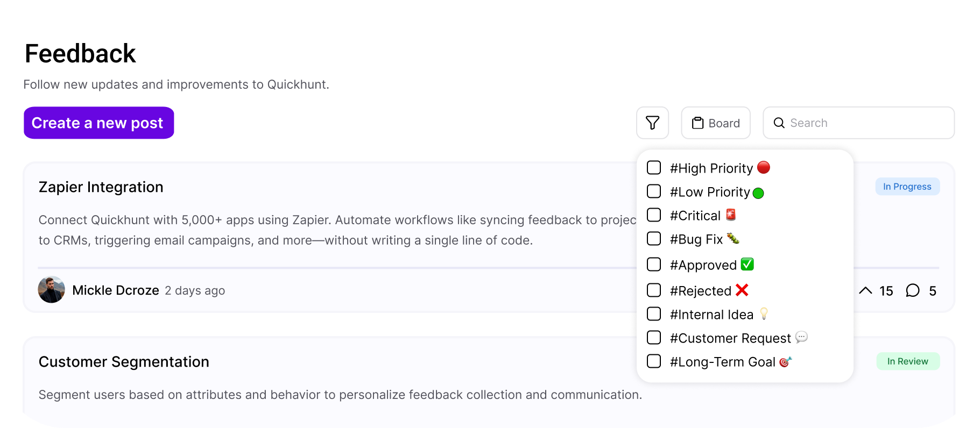Click 'Follow new updates and improvements' subtitle
Viewport: 980px width, 428px height.
[176, 84]
